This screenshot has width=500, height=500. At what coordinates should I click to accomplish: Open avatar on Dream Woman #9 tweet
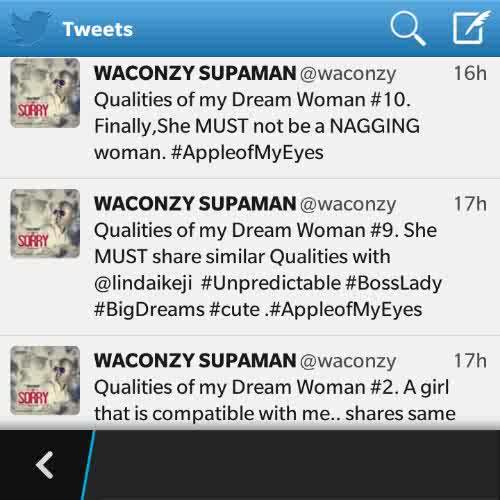pyautogui.click(x=45, y=224)
